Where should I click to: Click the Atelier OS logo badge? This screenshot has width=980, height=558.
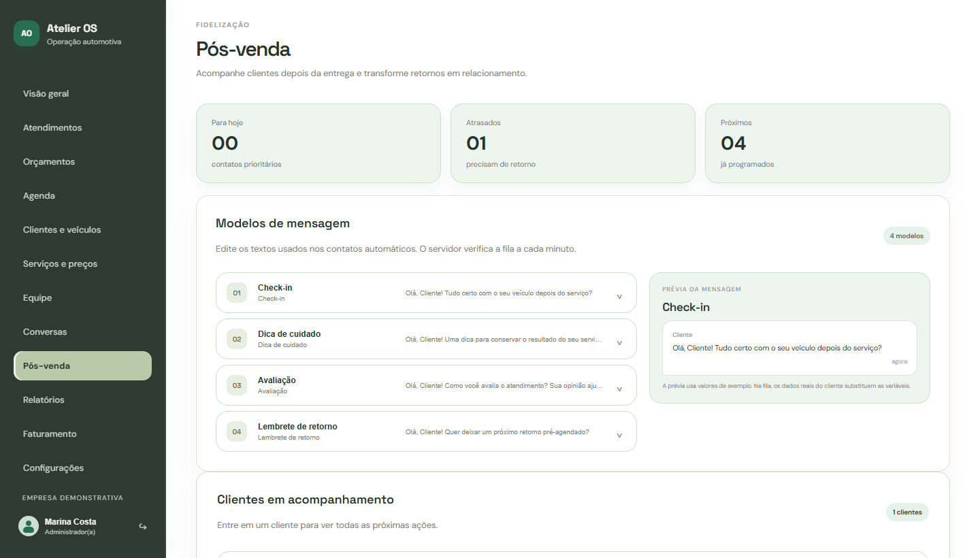pyautogui.click(x=27, y=33)
